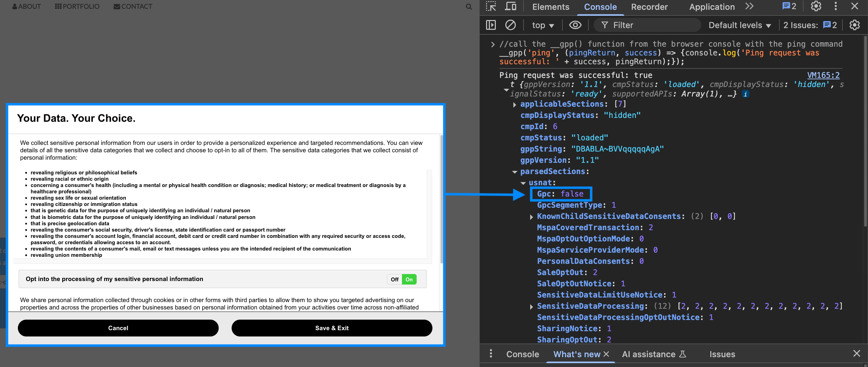
Task: Open the ABOUT navigation link
Action: 27,6
